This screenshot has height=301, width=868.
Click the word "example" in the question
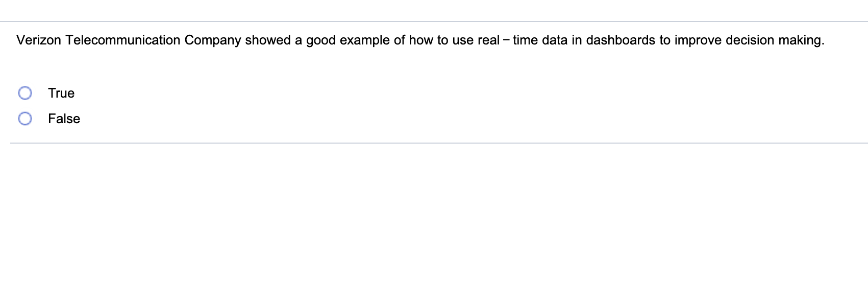pyautogui.click(x=364, y=40)
